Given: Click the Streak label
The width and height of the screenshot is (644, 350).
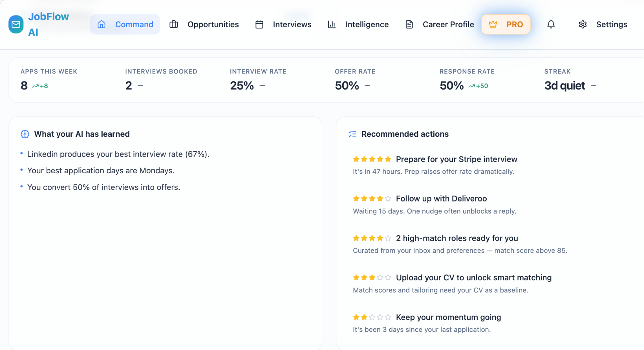Looking at the screenshot, I should point(557,72).
